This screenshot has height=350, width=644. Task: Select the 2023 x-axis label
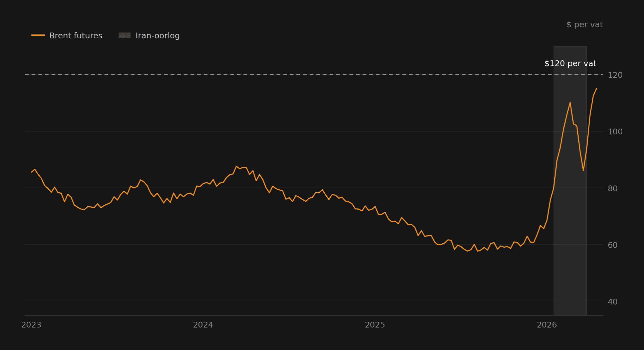tap(31, 325)
